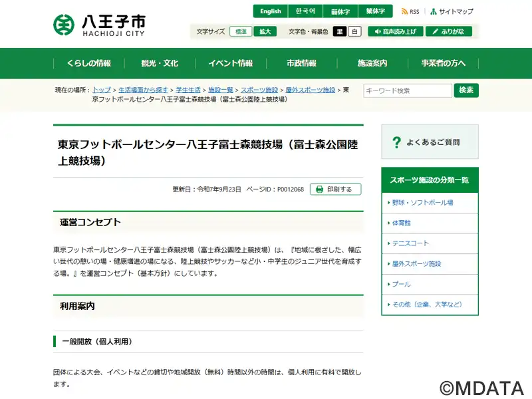The width and height of the screenshot is (532, 399).
Task: Open the 施設案内 navigation menu
Action: click(x=372, y=64)
